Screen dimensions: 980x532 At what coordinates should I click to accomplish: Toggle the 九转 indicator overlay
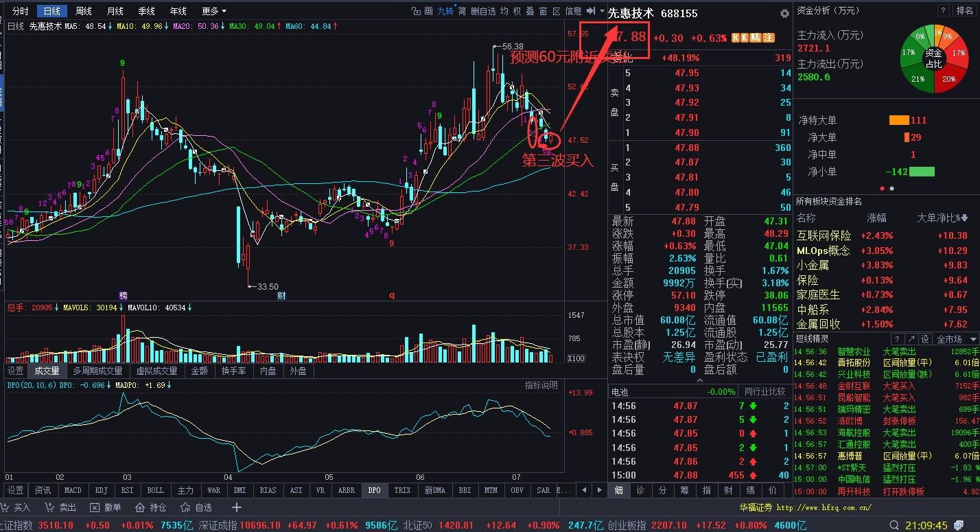[x=445, y=11]
